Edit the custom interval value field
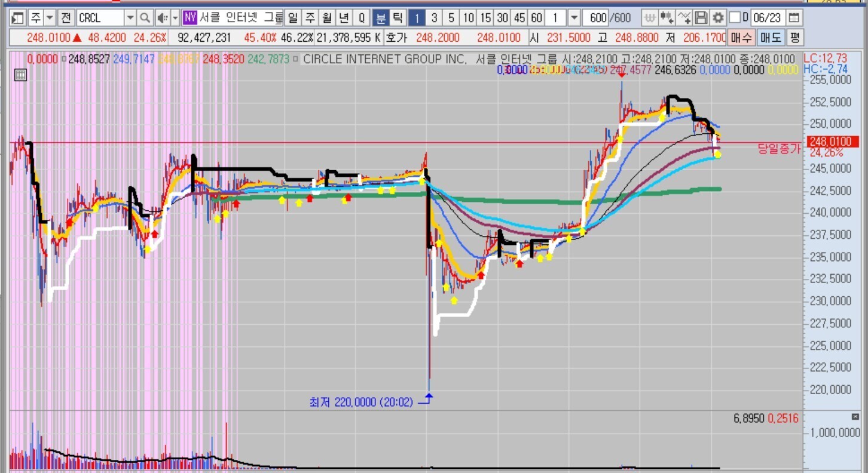The height and width of the screenshot is (473, 868). [x=557, y=17]
